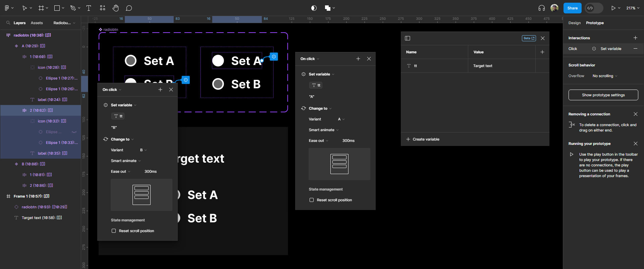This screenshot has height=269, width=644.
Task: Activate the Comment tool
Action: coord(129,8)
